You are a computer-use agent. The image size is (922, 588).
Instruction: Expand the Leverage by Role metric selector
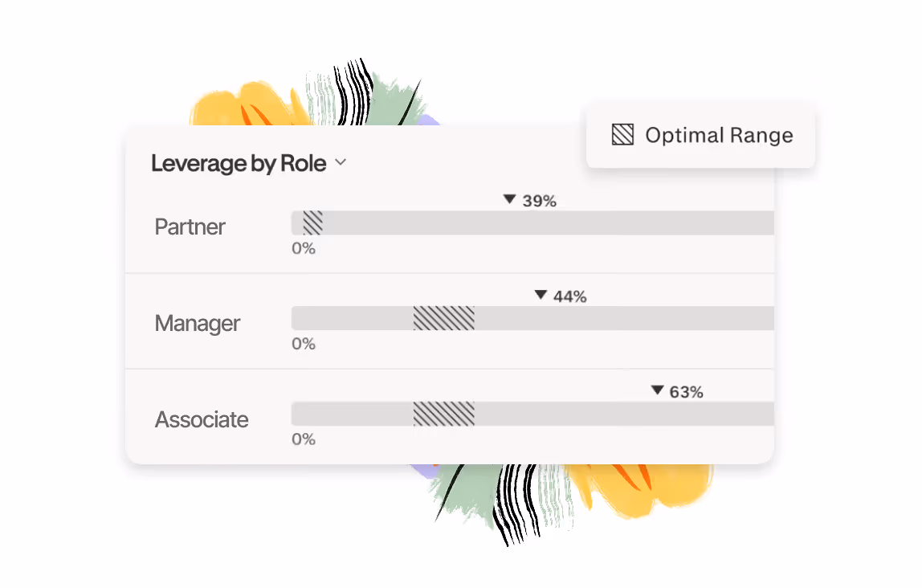click(x=340, y=162)
